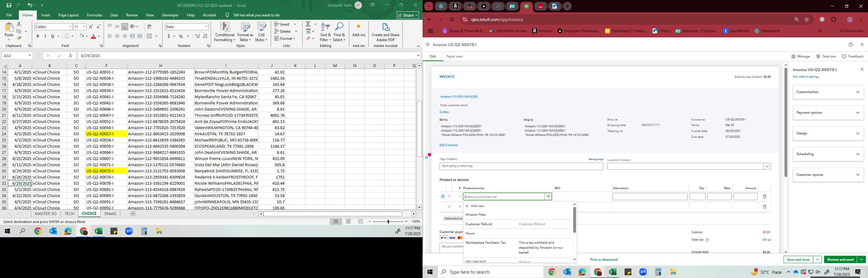Screen dimensions: 868x278
Task: Open the Chrome extensions puzzle icon
Action: (834, 19)
